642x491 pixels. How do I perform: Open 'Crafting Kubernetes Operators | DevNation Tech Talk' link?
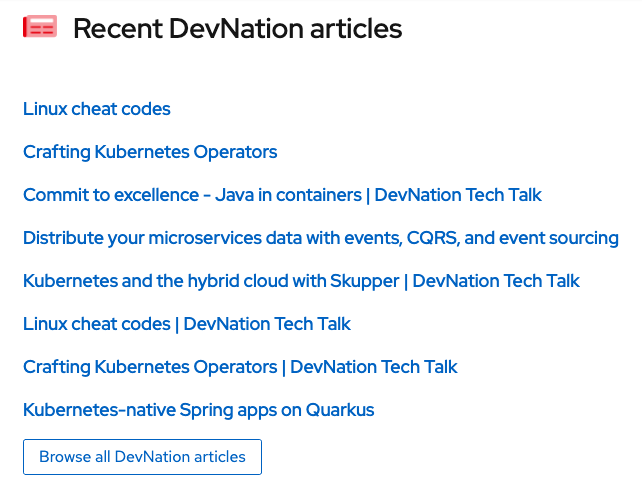[x=240, y=367]
